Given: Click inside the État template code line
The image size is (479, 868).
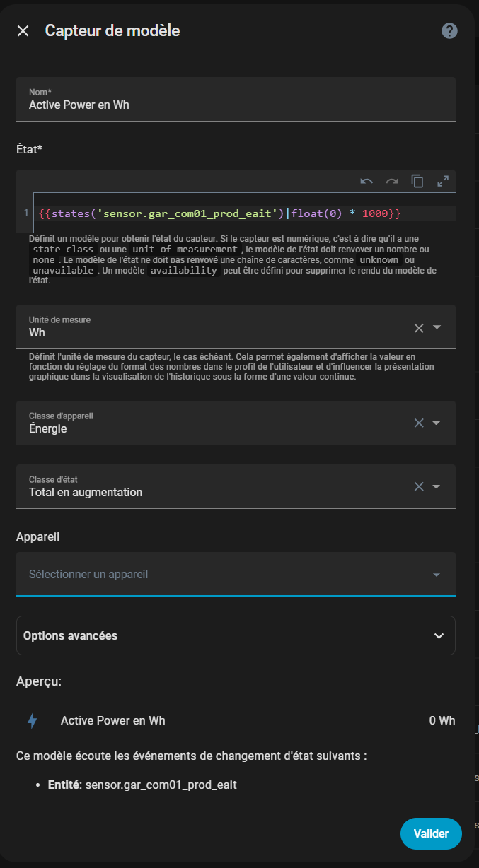Looking at the screenshot, I should click(x=212, y=213).
